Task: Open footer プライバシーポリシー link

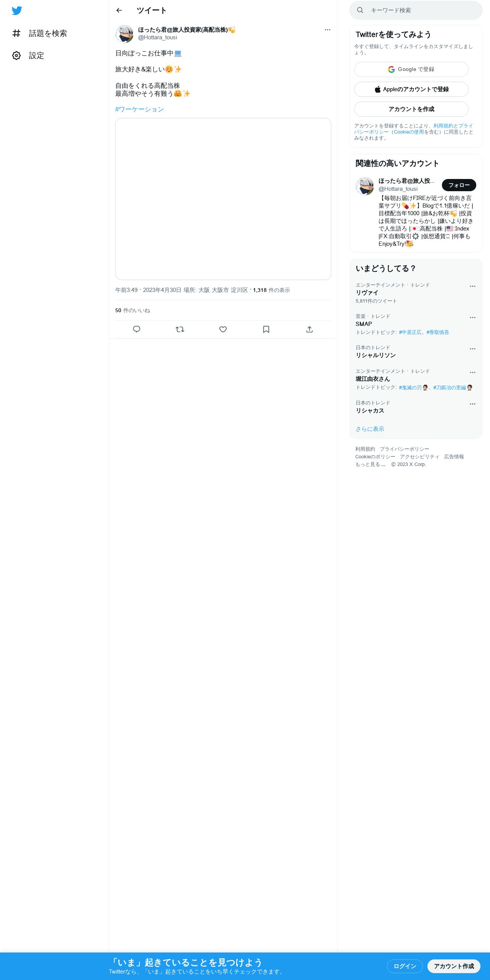Action: tap(405, 449)
